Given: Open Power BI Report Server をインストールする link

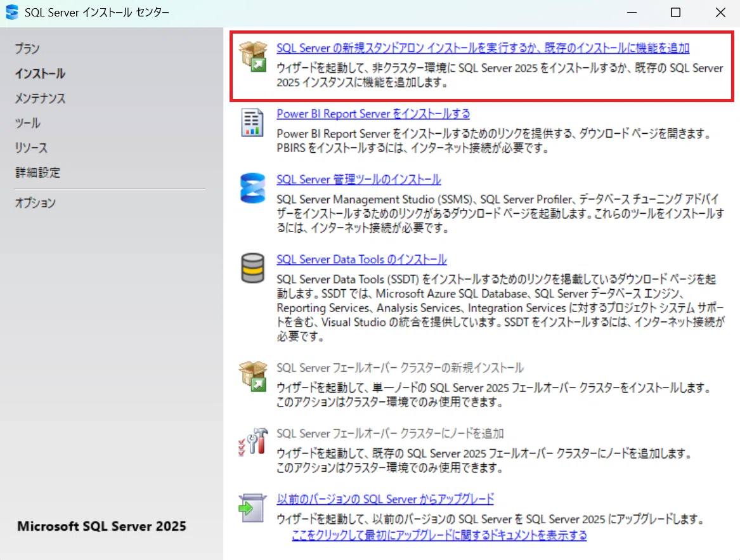Looking at the screenshot, I should coord(373,114).
